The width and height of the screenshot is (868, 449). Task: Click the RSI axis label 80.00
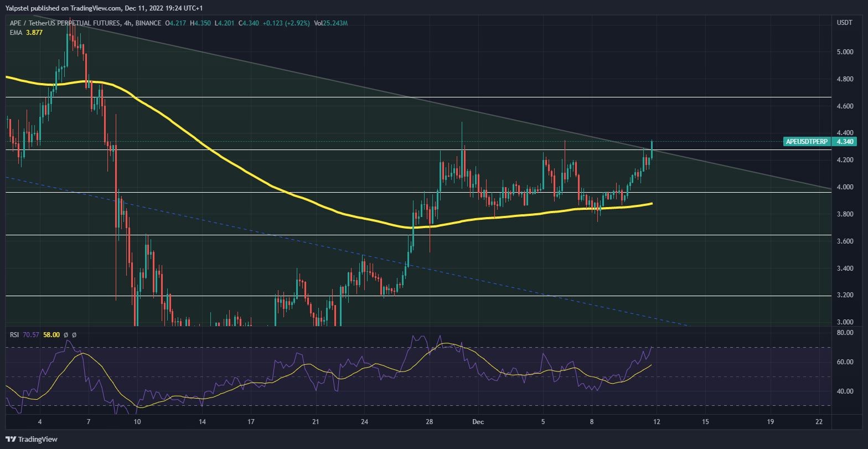click(x=845, y=333)
